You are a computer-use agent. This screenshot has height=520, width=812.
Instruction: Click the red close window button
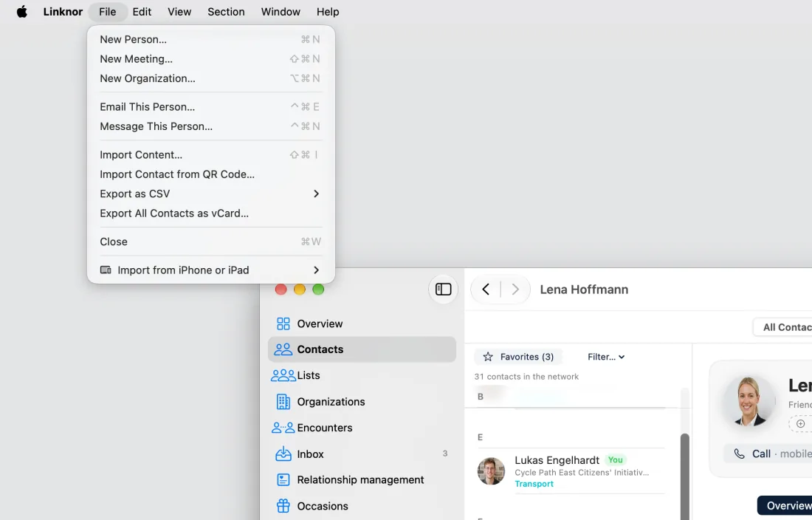(281, 290)
